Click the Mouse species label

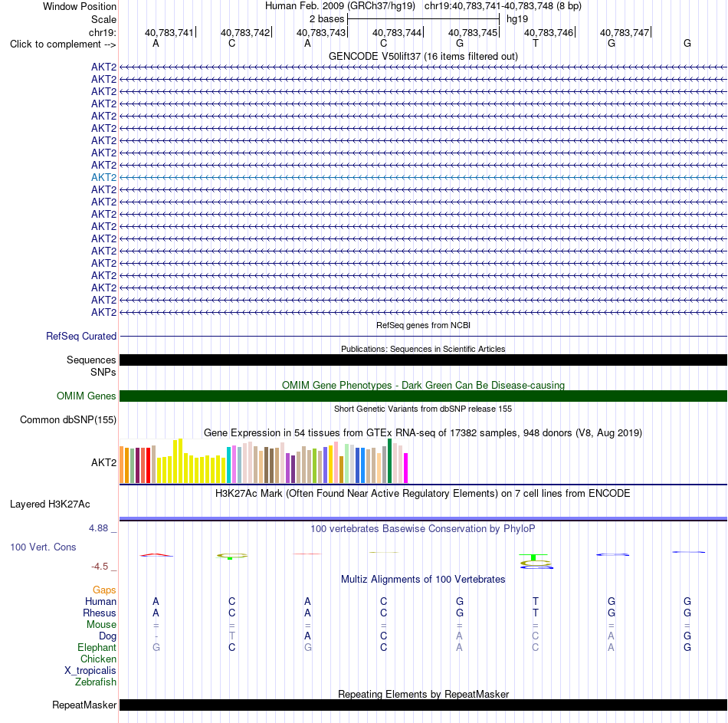pyautogui.click(x=101, y=625)
